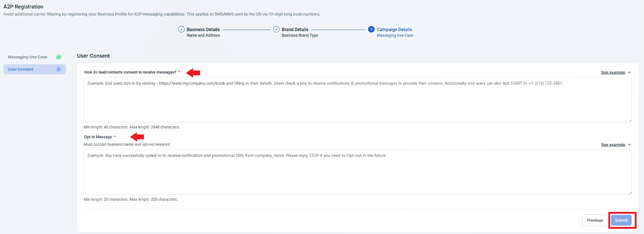Click the green check beside Messaging Use Case
The image size is (644, 234).
pos(59,57)
